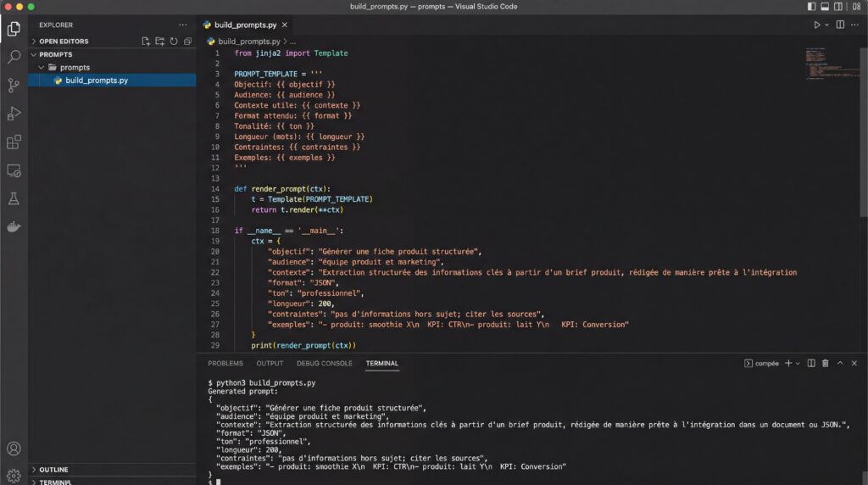Screen dimensions: 868x485
Task: Collapse all folders in Explorer
Action: click(187, 41)
